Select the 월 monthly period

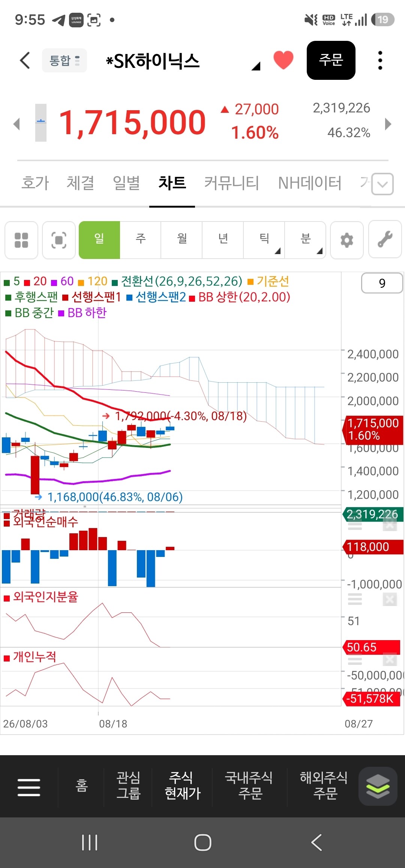(182, 240)
